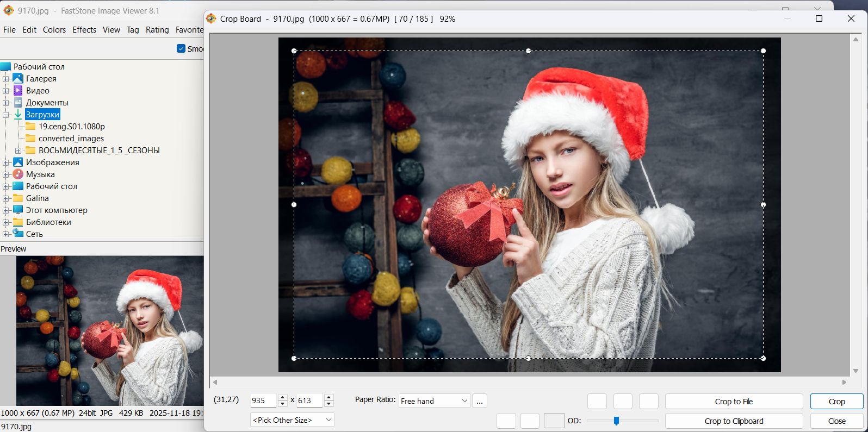Click the Сеть network icon
868x432 pixels.
[18, 234]
